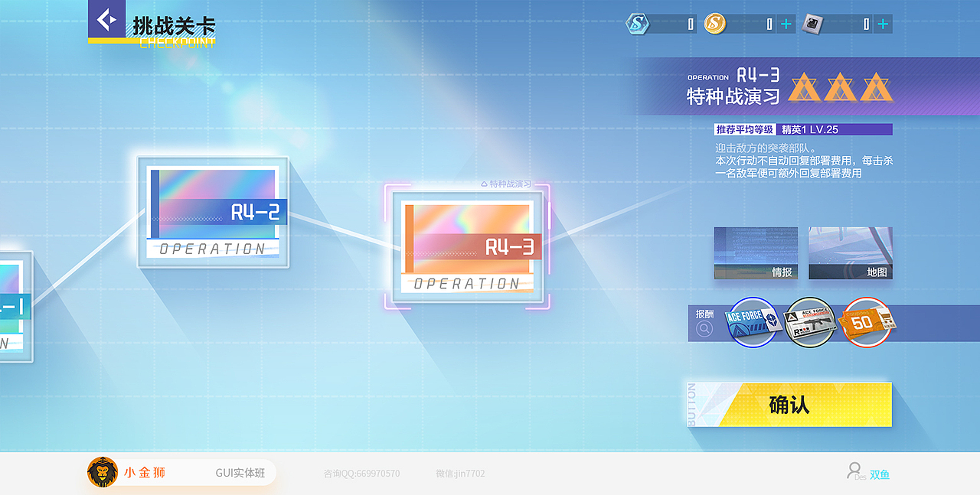
Task: Click the 小金狮 brand name
Action: [145, 473]
